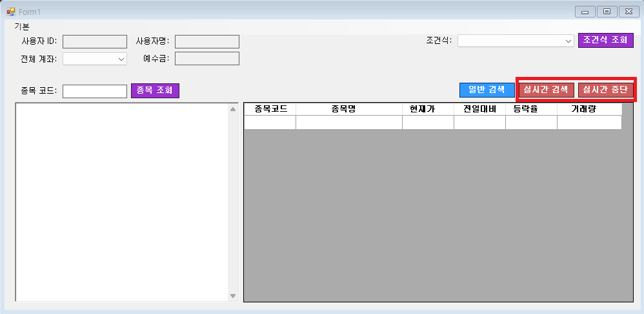Select empty cell under 종목코드
The image size is (644, 314).
[270, 123]
